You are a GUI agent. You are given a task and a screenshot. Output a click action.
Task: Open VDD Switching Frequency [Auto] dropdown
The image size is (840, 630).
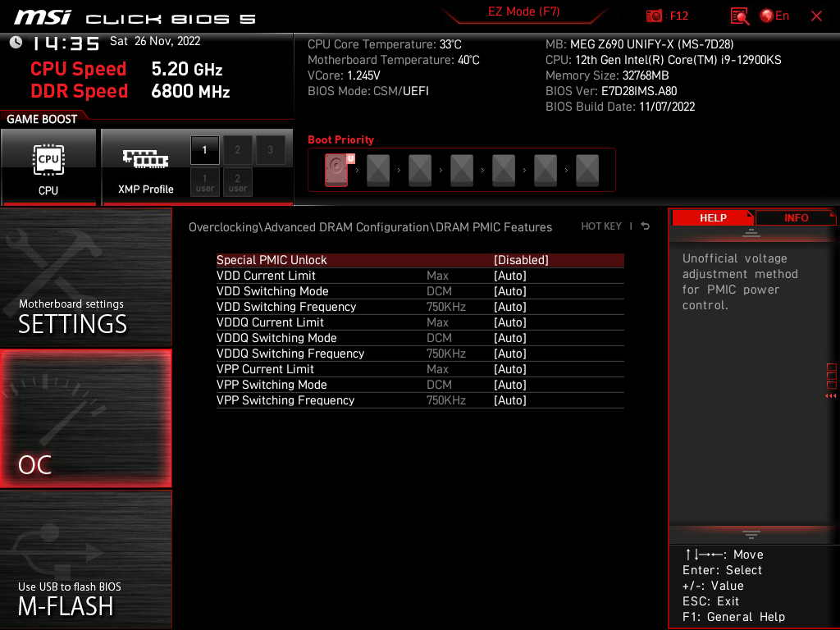510,307
